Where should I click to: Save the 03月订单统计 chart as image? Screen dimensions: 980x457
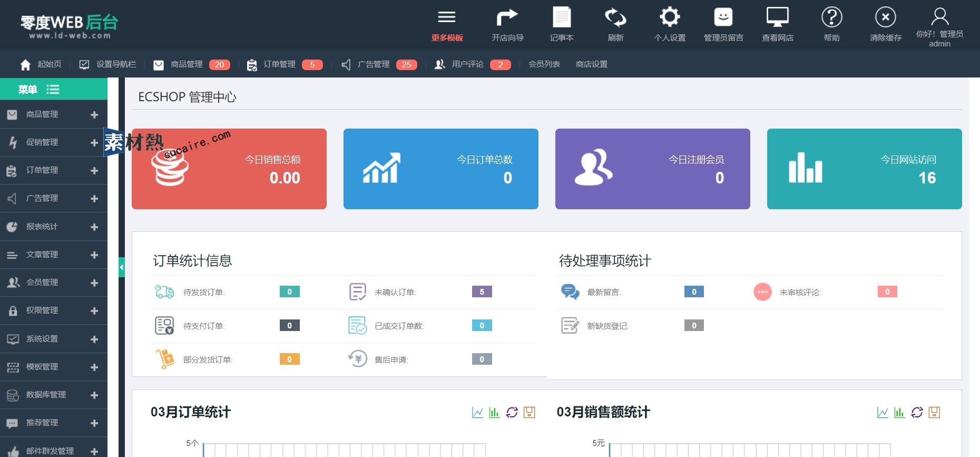pyautogui.click(x=530, y=412)
